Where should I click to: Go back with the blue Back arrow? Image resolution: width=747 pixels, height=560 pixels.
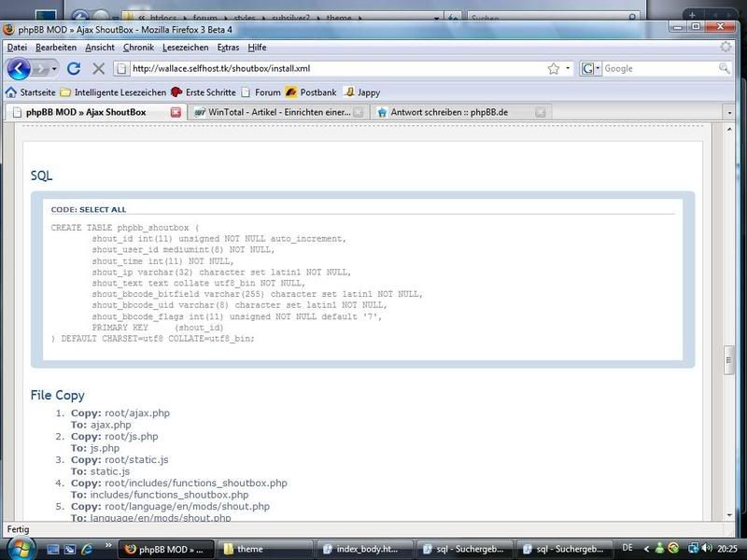[x=19, y=69]
